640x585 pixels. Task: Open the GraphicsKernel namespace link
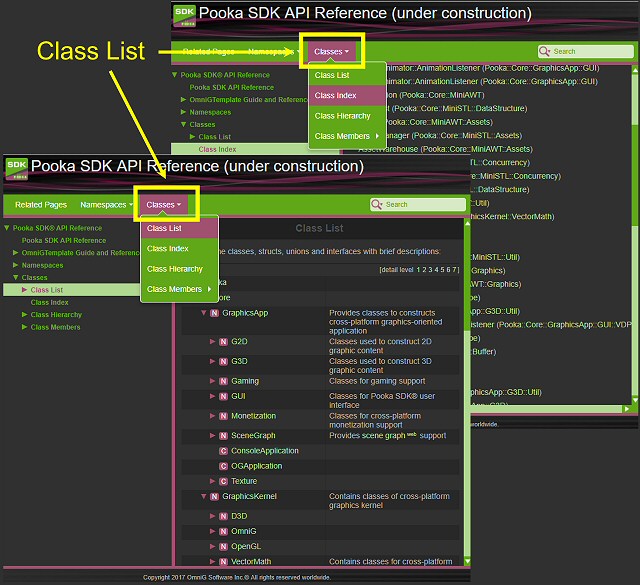coord(249,496)
